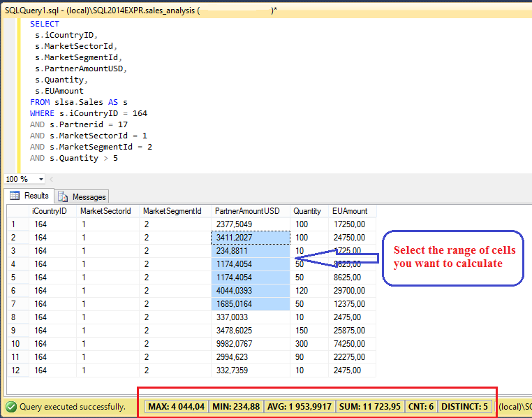The width and height of the screenshot is (532, 418).
Task: Click CNT: 6 in status bar
Action: click(421, 406)
